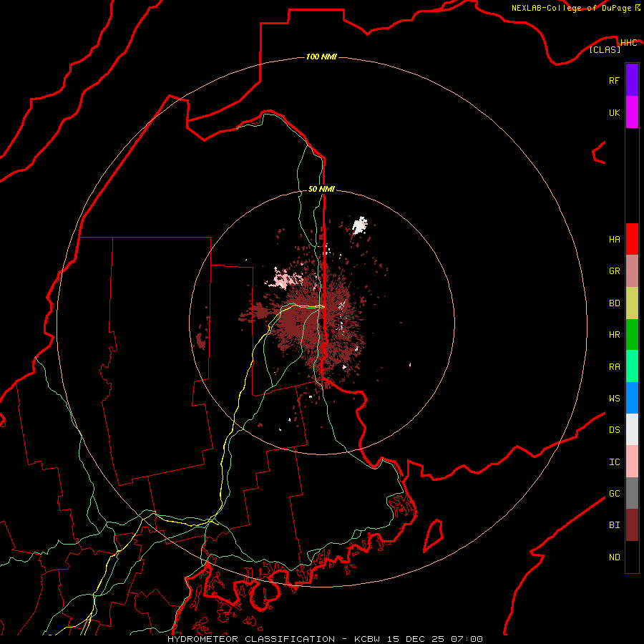Click the IC legend label
The width and height of the screenshot is (644, 644).
[614, 462]
